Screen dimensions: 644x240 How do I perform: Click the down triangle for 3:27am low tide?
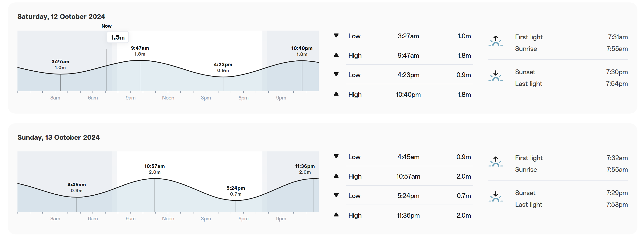coord(336,36)
